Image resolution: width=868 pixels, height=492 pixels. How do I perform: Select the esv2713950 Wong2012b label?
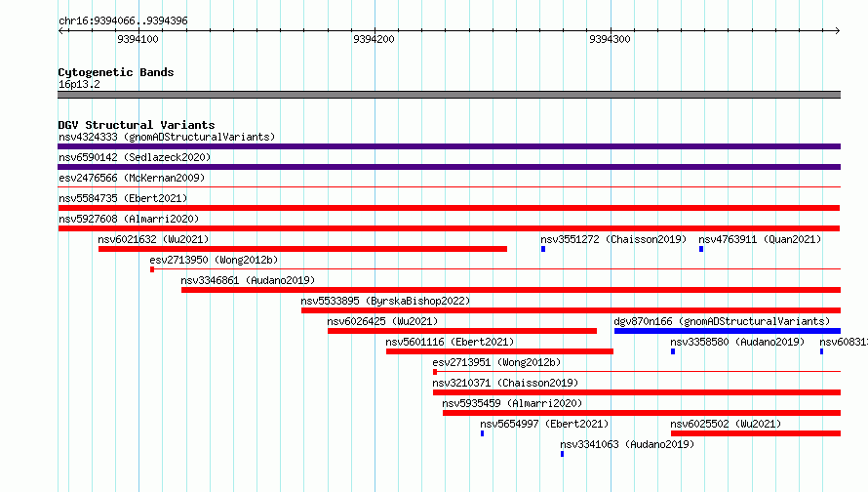pyautogui.click(x=214, y=260)
